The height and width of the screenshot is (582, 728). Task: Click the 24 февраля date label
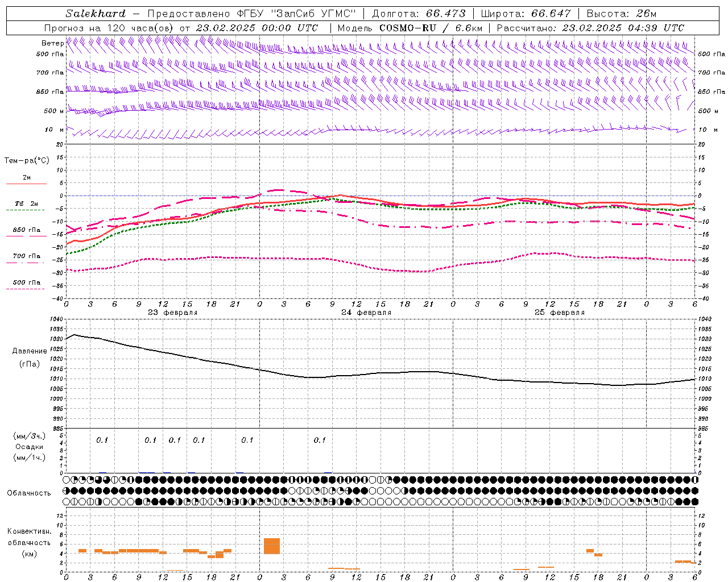click(366, 313)
